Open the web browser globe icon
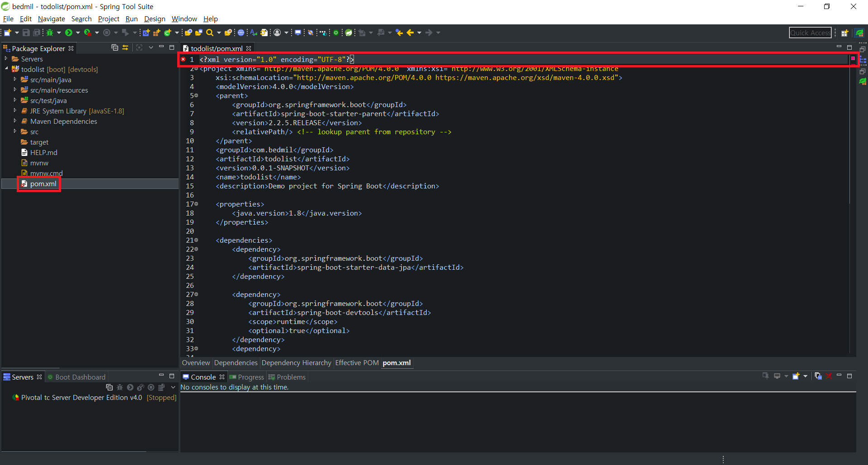 [241, 33]
